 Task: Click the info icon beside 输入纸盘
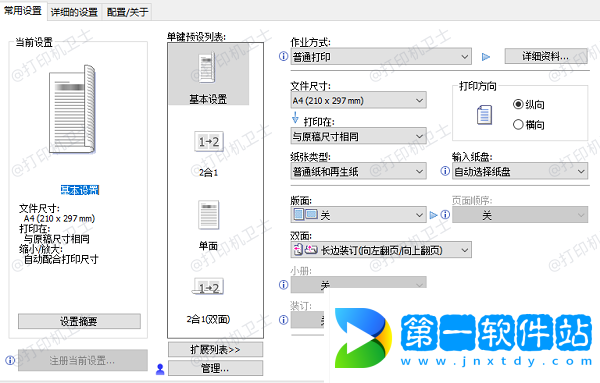point(445,171)
